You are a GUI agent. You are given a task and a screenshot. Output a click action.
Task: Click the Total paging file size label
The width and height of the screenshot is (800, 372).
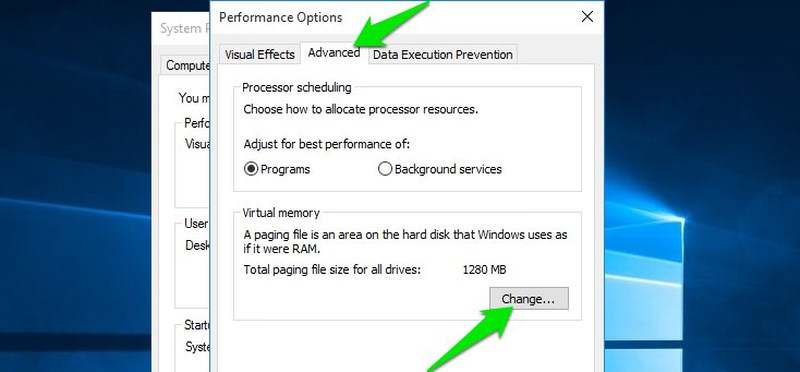pos(332,269)
